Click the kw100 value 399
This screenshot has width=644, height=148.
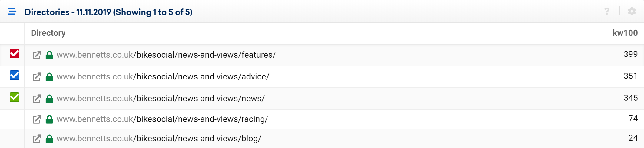click(x=630, y=54)
